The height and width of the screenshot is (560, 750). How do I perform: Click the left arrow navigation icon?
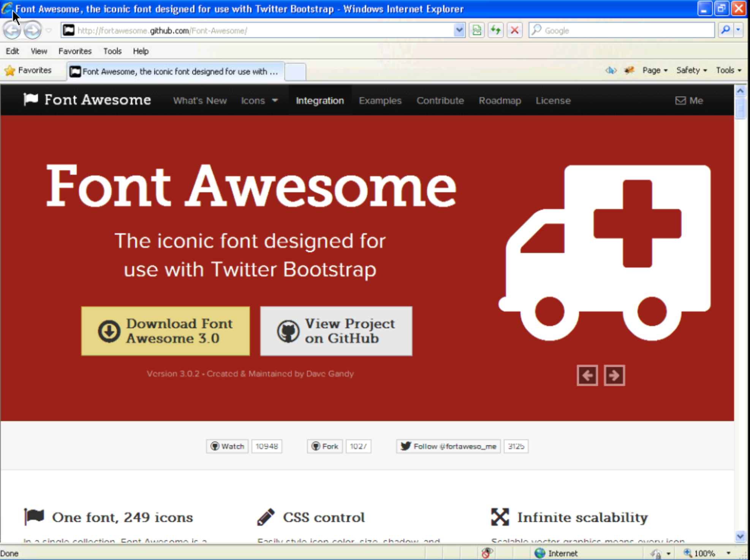click(x=588, y=375)
